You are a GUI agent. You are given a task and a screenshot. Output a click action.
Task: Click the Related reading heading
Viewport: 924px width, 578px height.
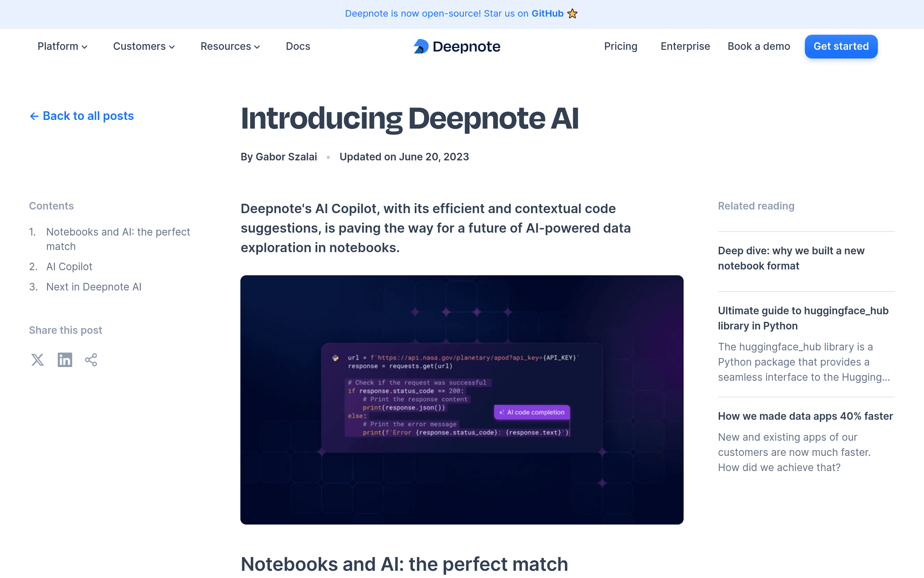click(756, 206)
